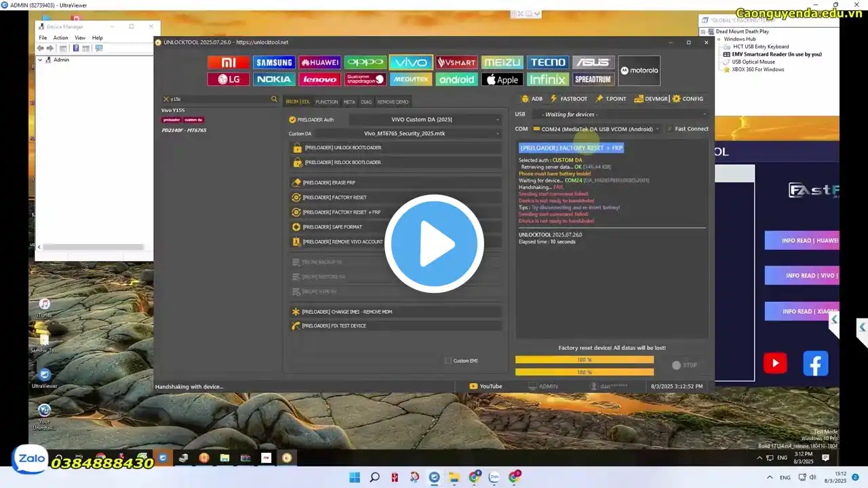
Task: Select the ASUS brand logo
Action: point(593,62)
